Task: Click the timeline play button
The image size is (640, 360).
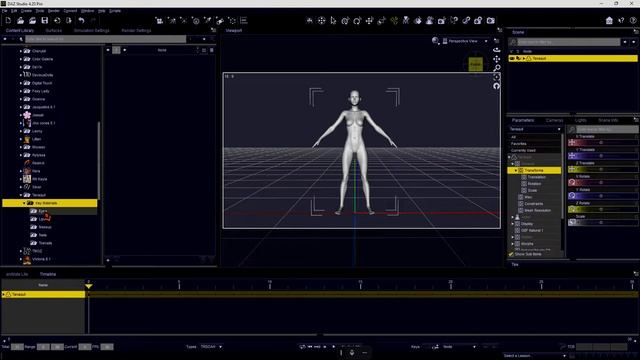Action: 333,347
